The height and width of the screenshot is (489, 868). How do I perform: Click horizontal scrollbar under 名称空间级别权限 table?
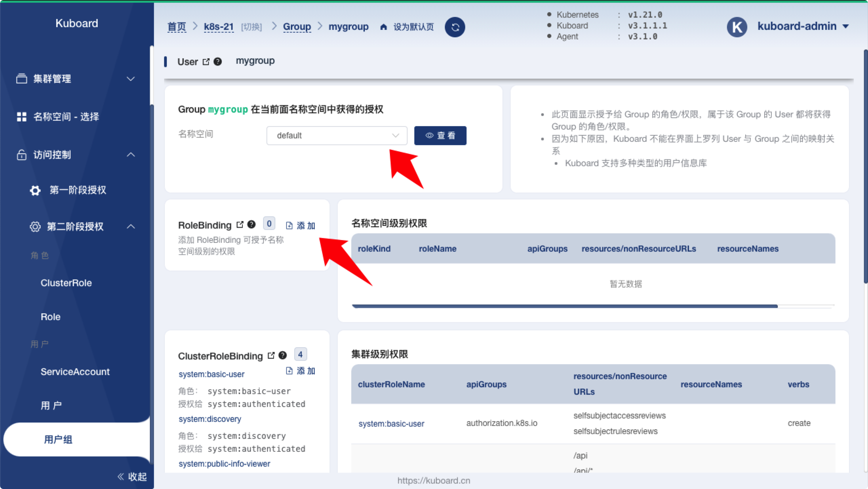click(565, 306)
